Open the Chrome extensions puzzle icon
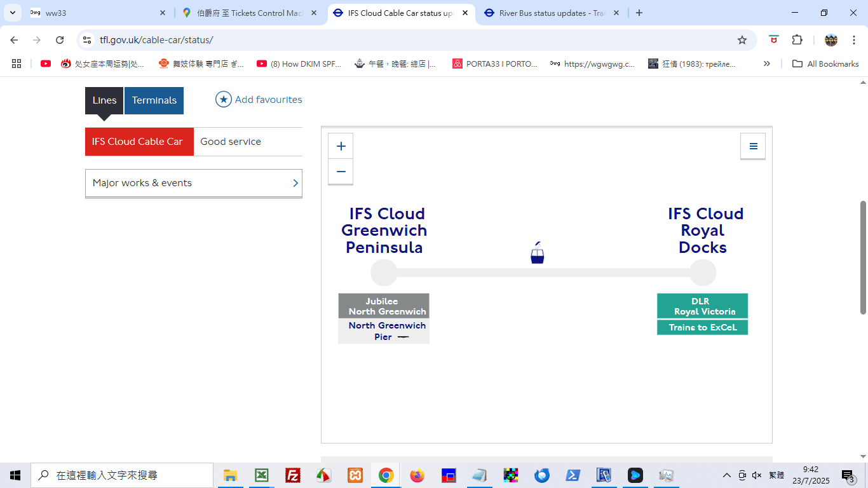868x488 pixels. tap(797, 40)
